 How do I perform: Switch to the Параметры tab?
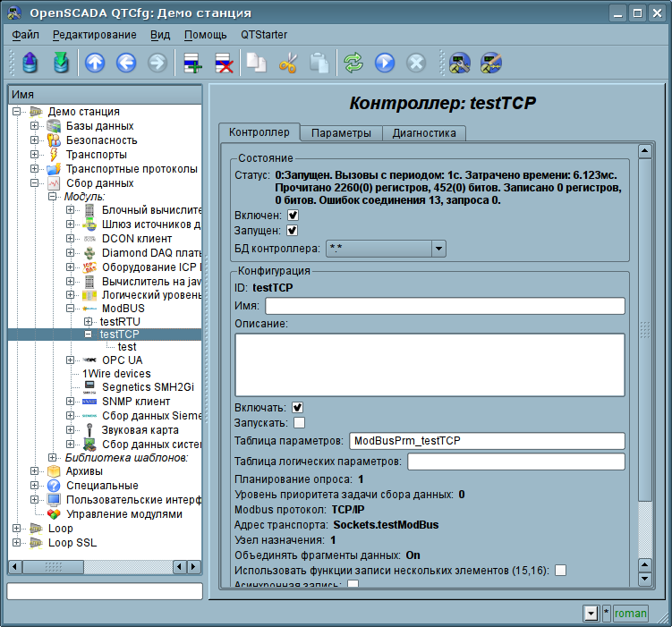pyautogui.click(x=341, y=133)
